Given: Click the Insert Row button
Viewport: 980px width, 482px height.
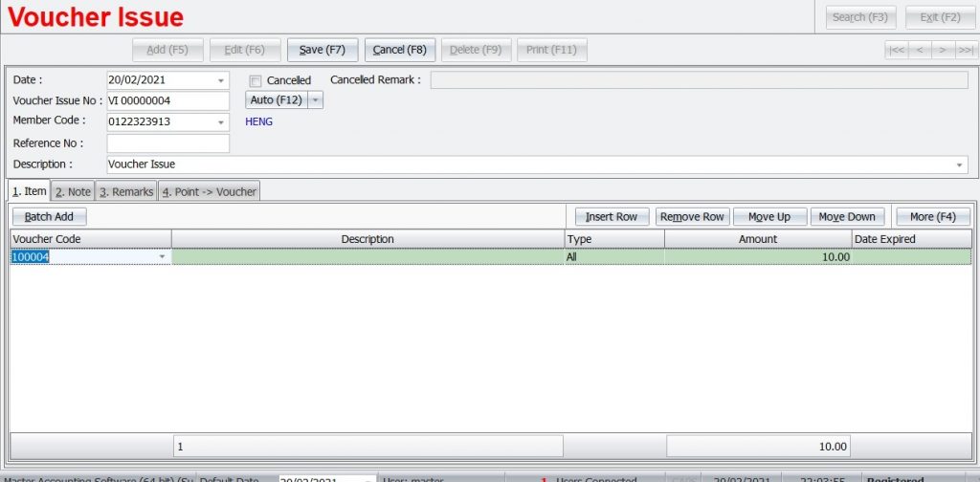Looking at the screenshot, I should (612, 217).
